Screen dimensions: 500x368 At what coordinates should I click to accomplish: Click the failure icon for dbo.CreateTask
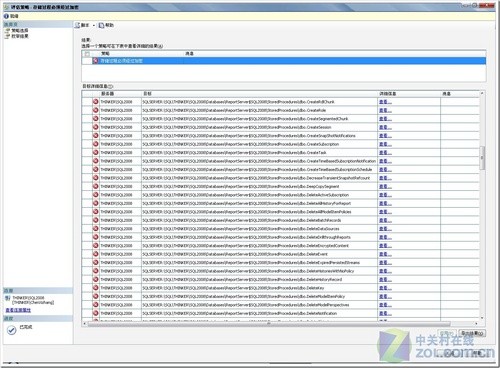tap(96, 152)
